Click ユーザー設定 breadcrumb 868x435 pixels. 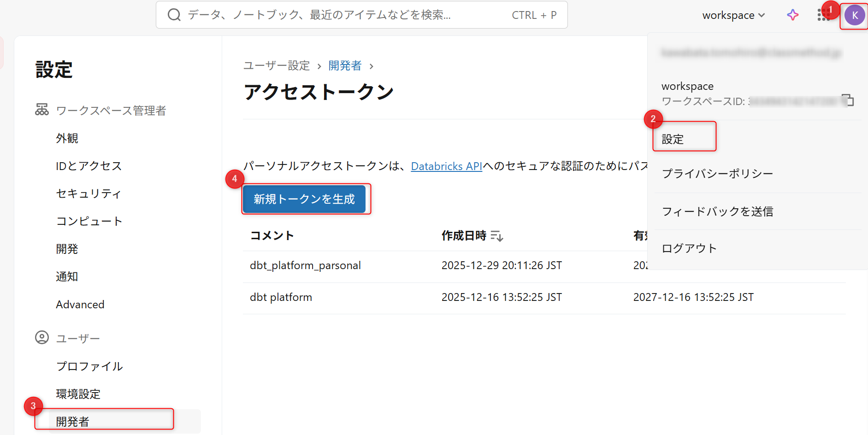click(x=277, y=66)
